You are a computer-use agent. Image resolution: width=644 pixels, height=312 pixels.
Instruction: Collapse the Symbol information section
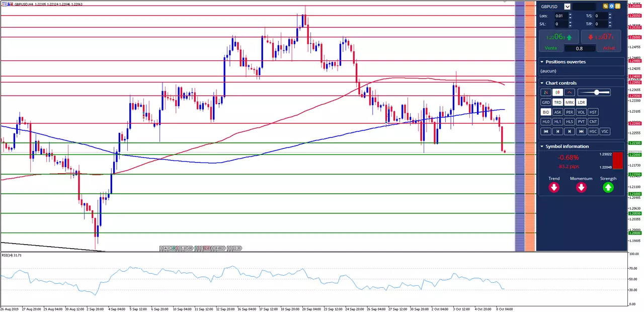(542, 146)
